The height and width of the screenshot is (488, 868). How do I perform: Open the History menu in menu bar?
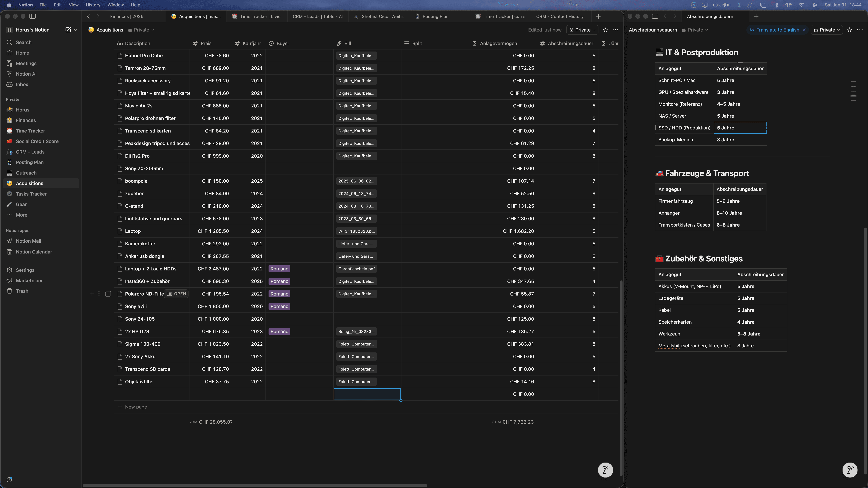[x=93, y=5]
